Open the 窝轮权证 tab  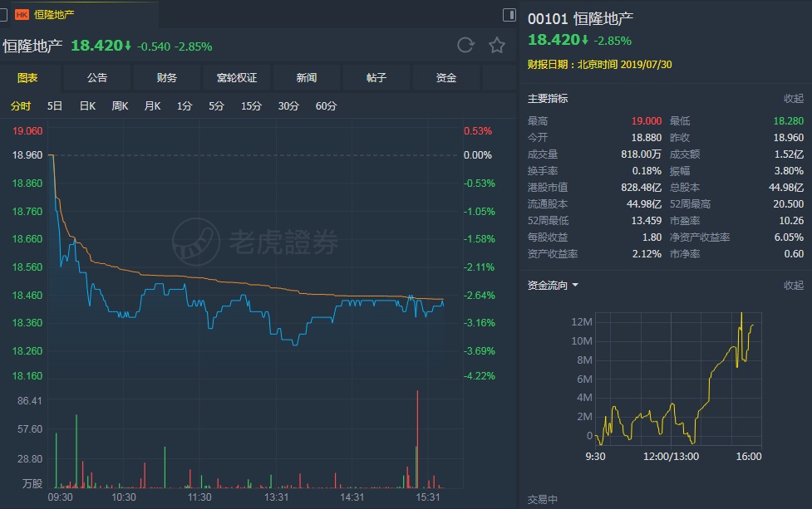coord(237,78)
